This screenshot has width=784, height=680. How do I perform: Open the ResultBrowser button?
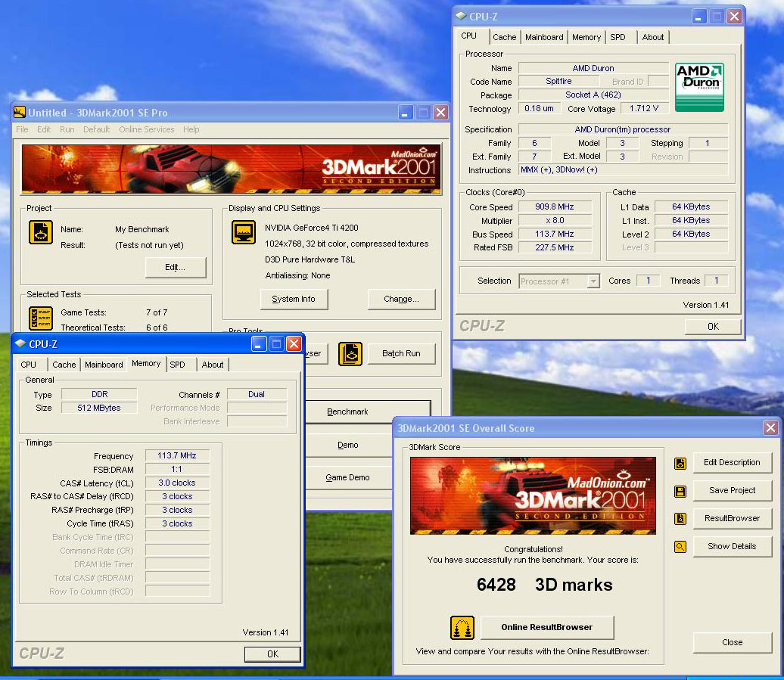point(733,519)
